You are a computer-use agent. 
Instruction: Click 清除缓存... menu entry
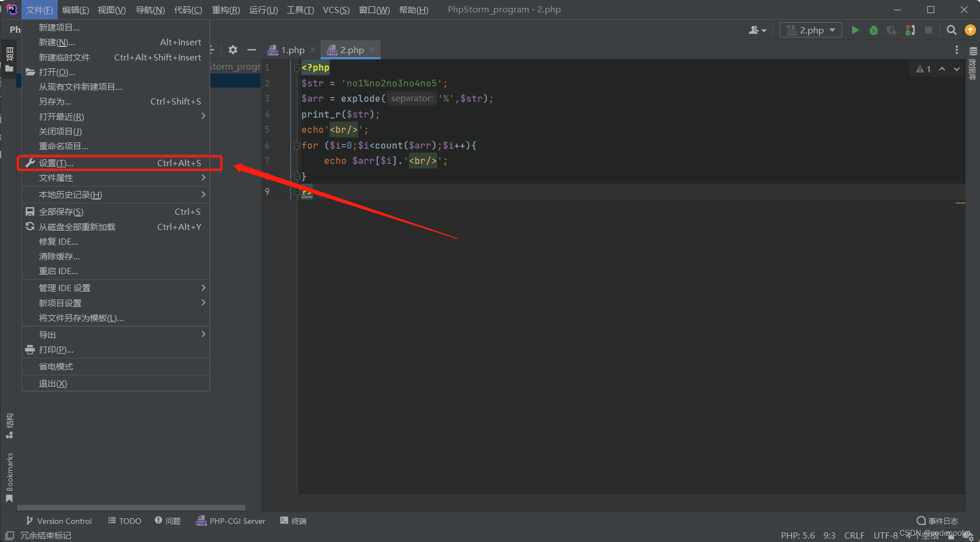pyautogui.click(x=115, y=256)
